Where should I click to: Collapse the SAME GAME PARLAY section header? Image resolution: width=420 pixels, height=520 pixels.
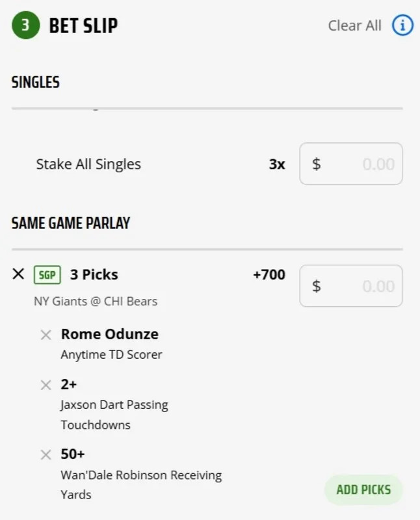click(71, 223)
